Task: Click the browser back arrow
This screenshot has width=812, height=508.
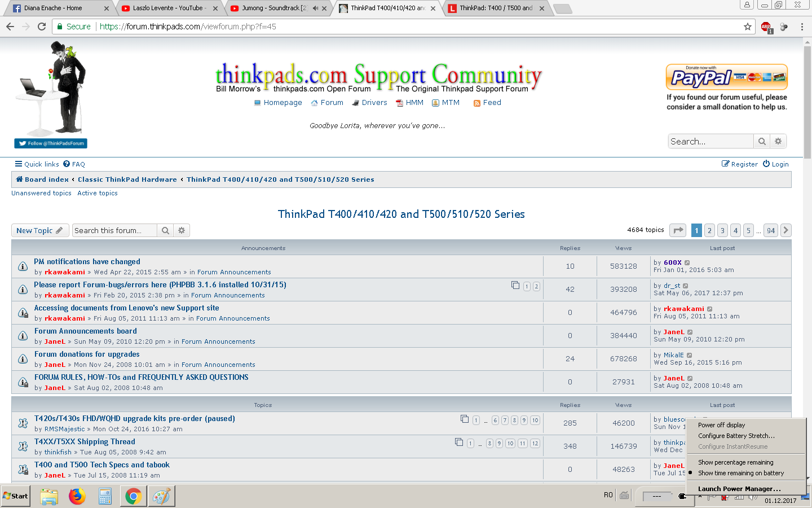Action: coord(10,27)
